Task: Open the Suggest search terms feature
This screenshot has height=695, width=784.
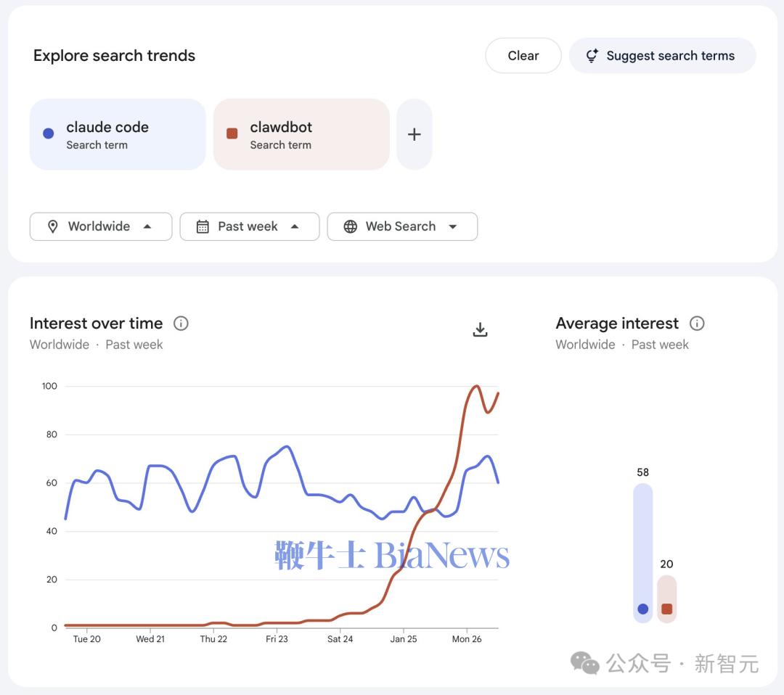Action: point(661,55)
